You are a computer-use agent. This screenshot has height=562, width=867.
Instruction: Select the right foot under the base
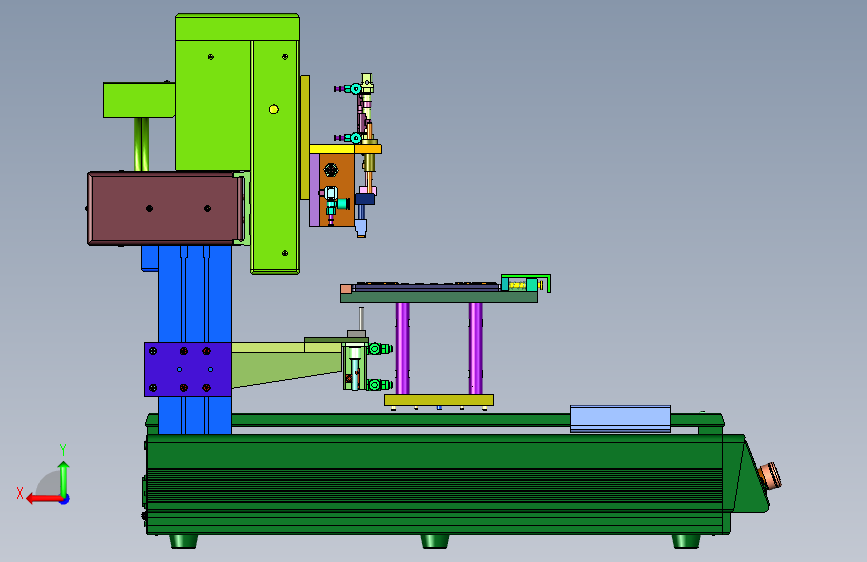(x=686, y=541)
